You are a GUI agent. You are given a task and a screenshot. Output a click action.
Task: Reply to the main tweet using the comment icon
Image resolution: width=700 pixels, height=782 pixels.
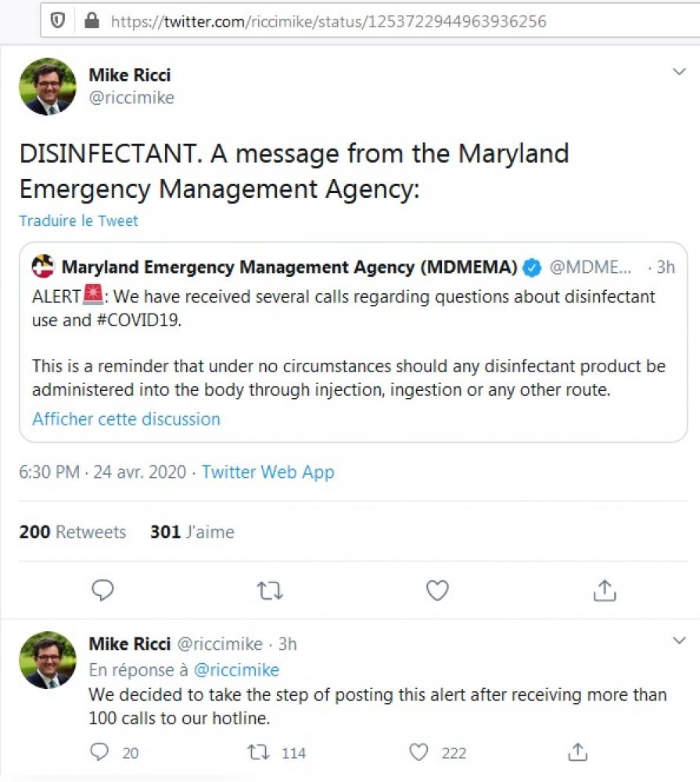tap(102, 590)
